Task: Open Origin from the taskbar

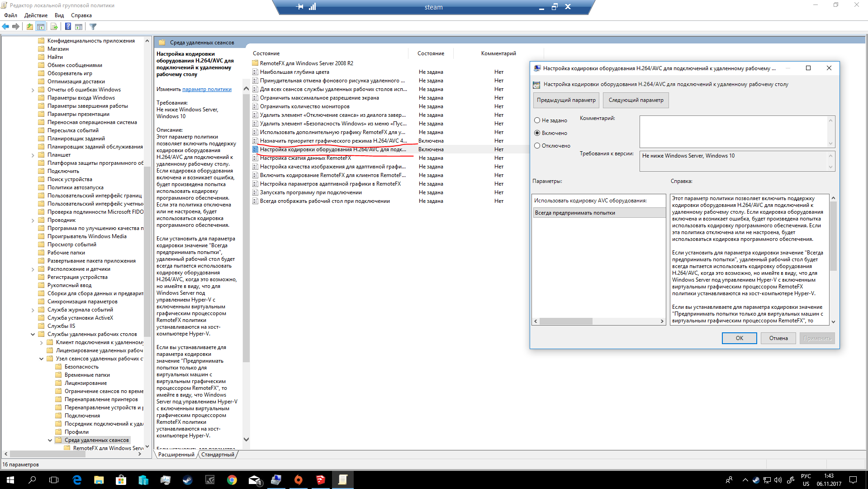Action: [298, 480]
